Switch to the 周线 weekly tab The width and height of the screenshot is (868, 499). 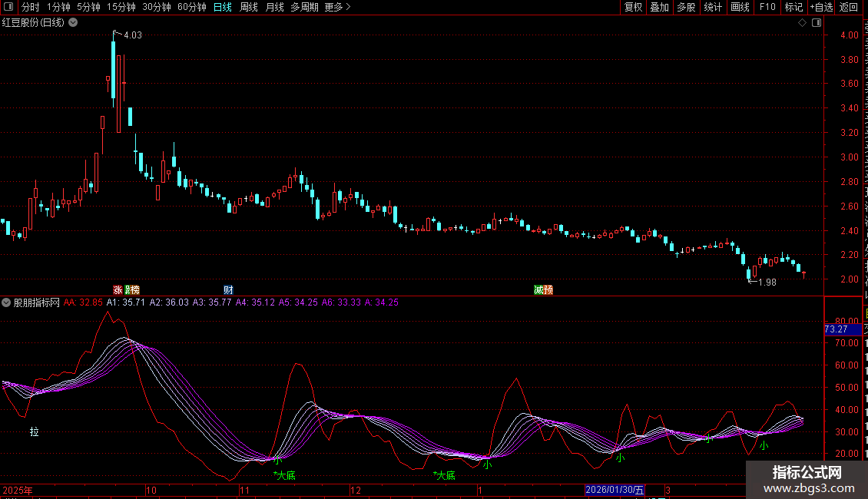[249, 7]
